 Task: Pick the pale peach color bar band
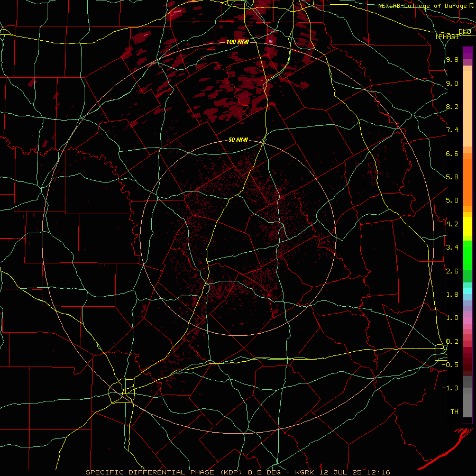point(467,108)
